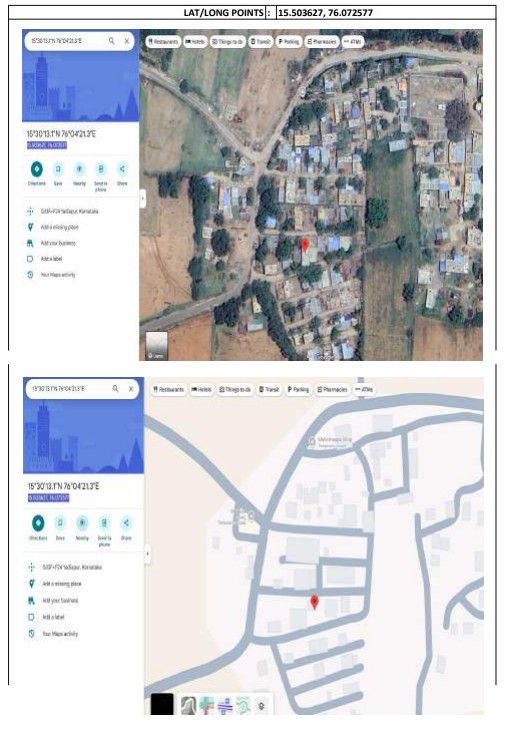Select Pharmacies chip on the satellite map
The width and height of the screenshot is (510, 731).
[x=322, y=42]
